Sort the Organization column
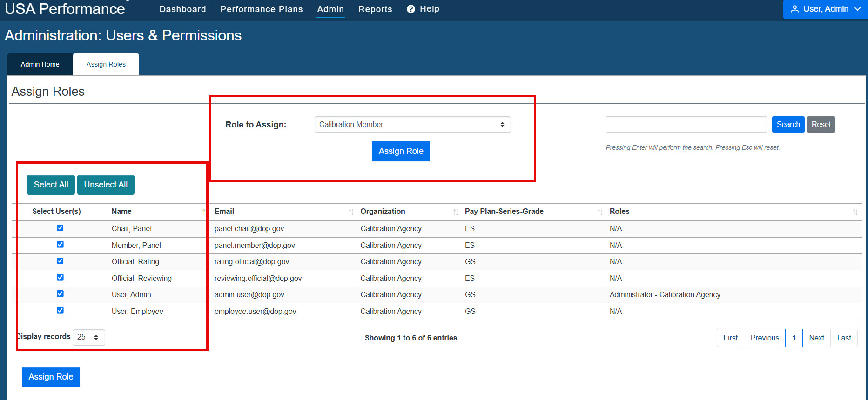Image resolution: width=868 pixels, height=400 pixels. 455,212
